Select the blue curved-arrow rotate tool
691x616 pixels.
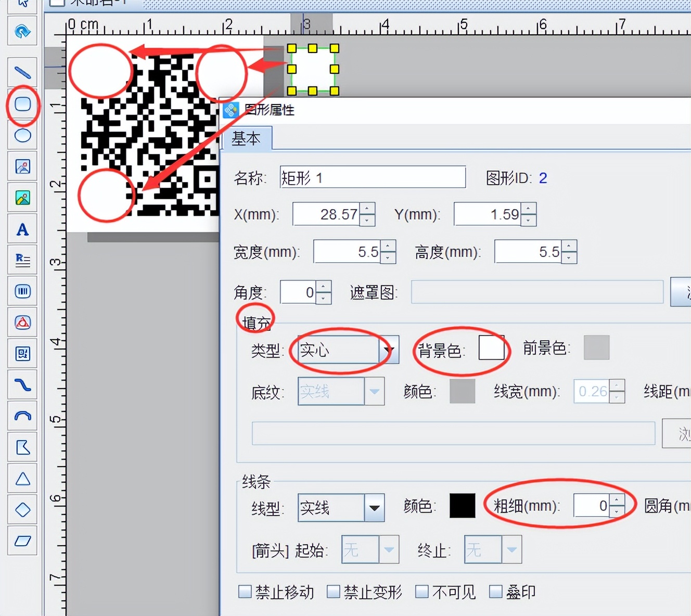[22, 32]
